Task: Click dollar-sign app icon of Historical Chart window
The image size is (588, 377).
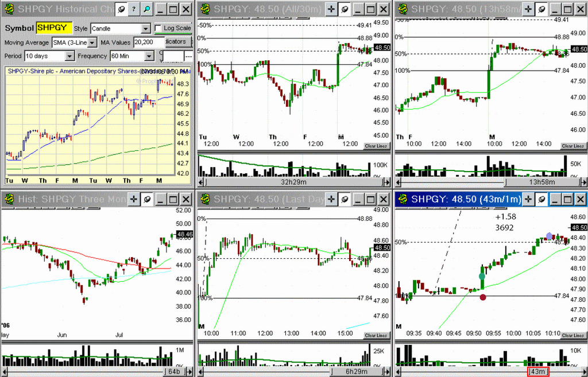Action: 9,9
